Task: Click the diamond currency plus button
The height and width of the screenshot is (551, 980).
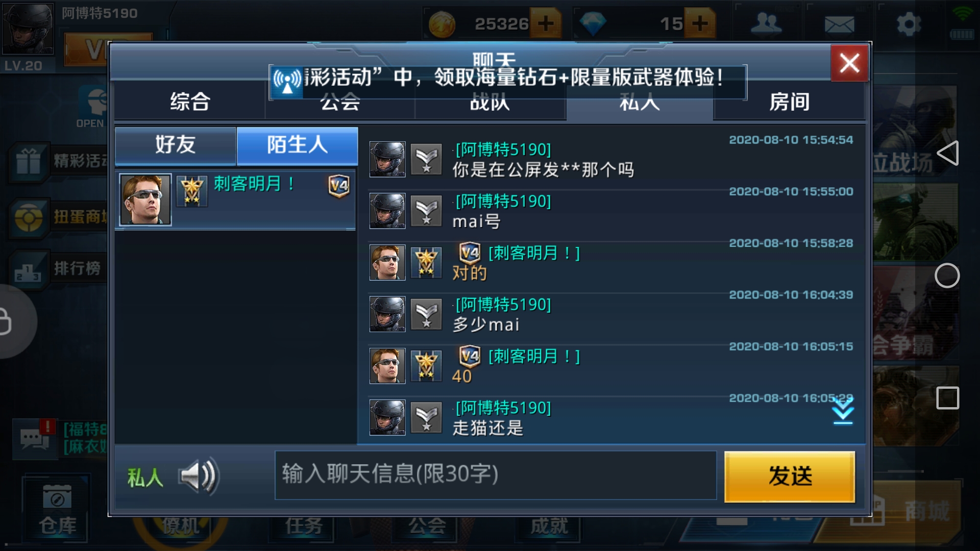Action: 700,23
